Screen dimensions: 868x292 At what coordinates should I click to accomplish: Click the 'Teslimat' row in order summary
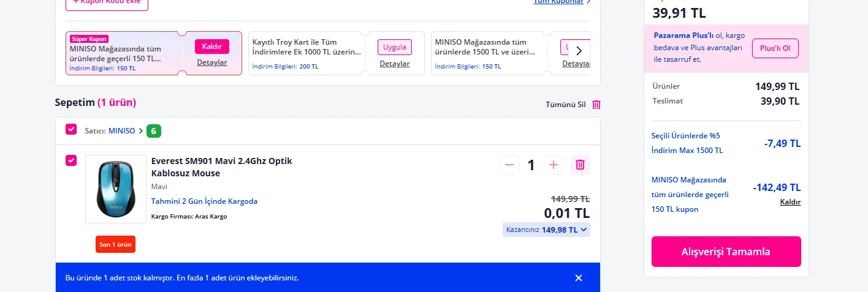click(x=726, y=101)
